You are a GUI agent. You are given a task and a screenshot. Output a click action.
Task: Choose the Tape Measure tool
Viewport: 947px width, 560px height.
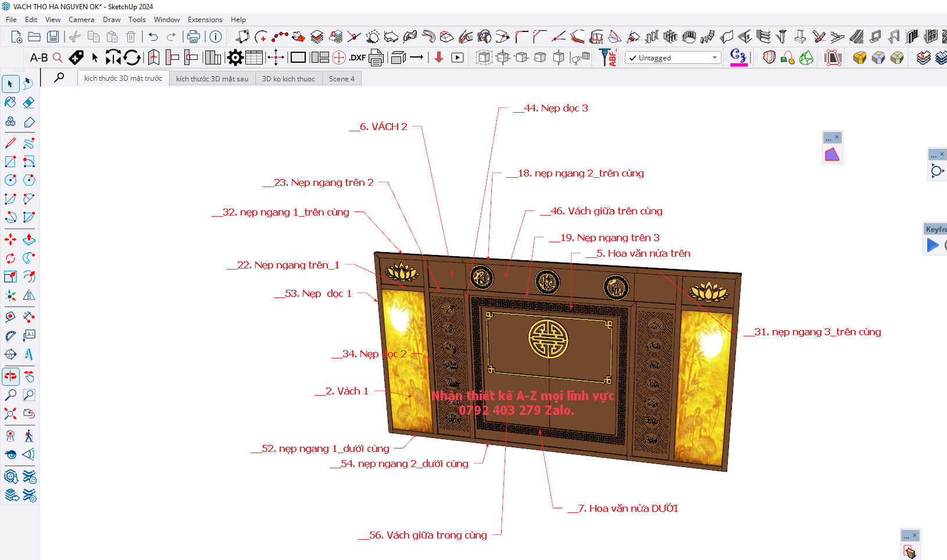[10, 317]
